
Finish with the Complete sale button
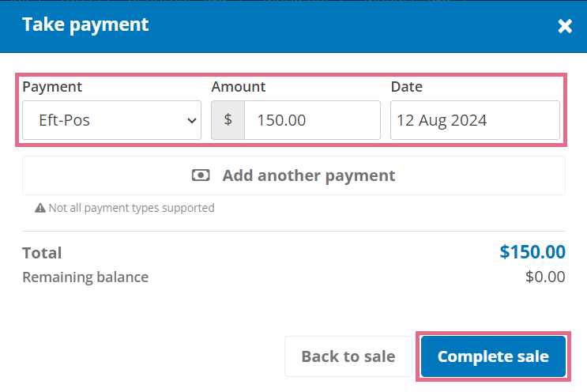(x=493, y=356)
